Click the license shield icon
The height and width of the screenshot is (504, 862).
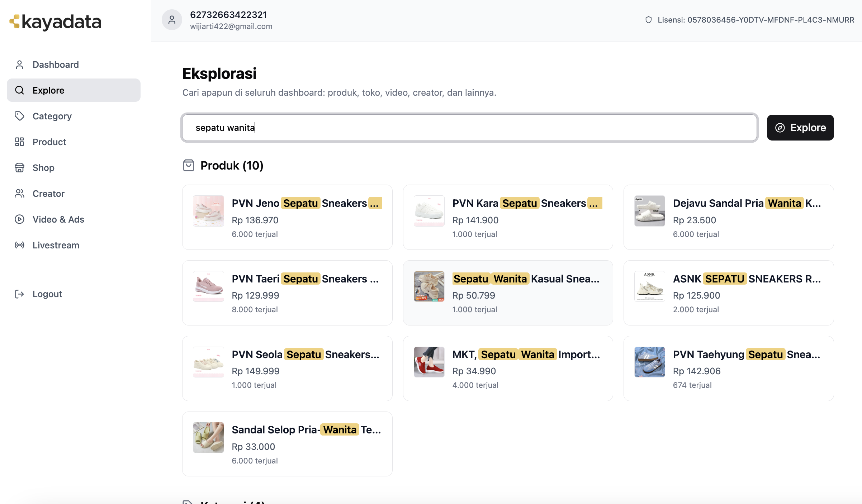(648, 20)
